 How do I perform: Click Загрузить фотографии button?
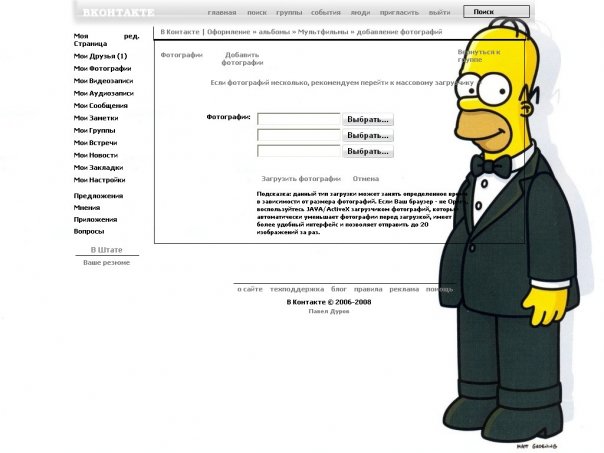point(301,179)
